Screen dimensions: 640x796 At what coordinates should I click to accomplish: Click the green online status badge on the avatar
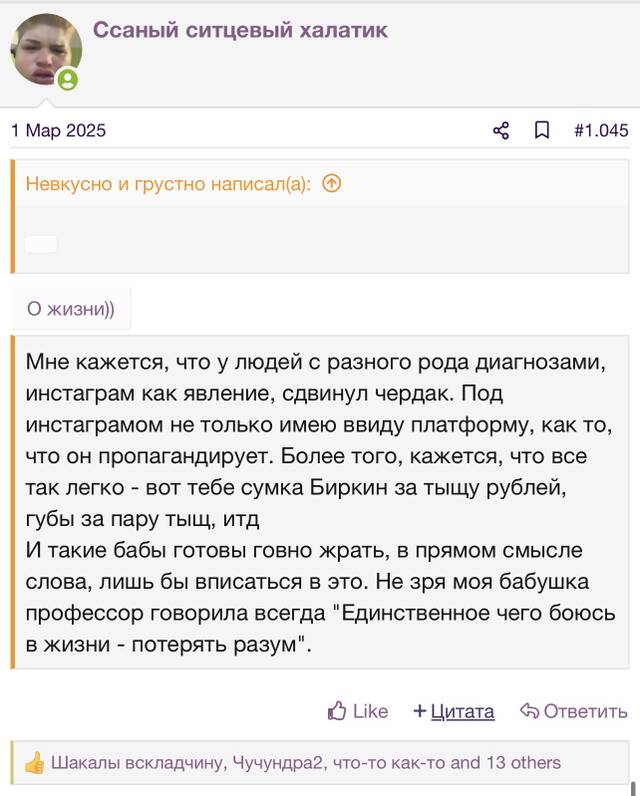pyautogui.click(x=68, y=80)
